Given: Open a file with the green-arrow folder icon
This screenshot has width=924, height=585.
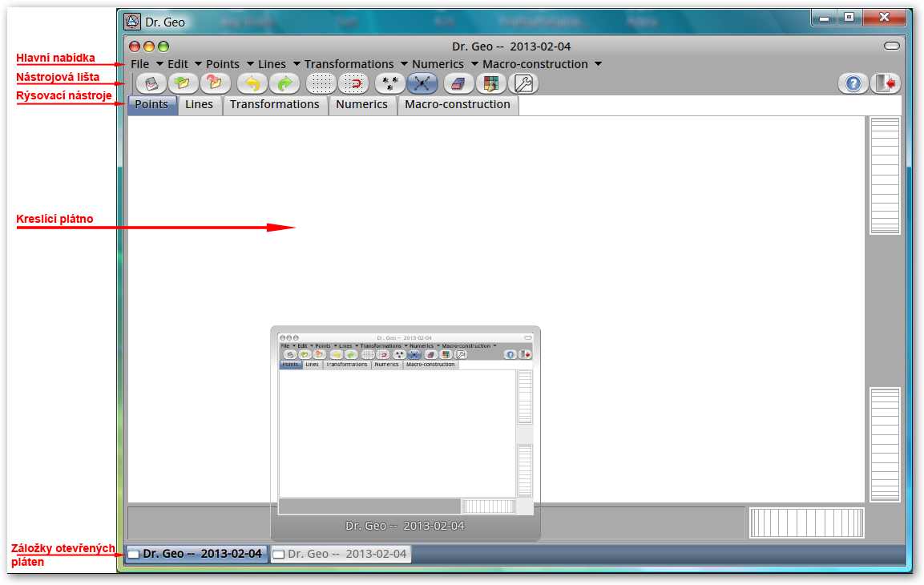Looking at the screenshot, I should pos(184,83).
